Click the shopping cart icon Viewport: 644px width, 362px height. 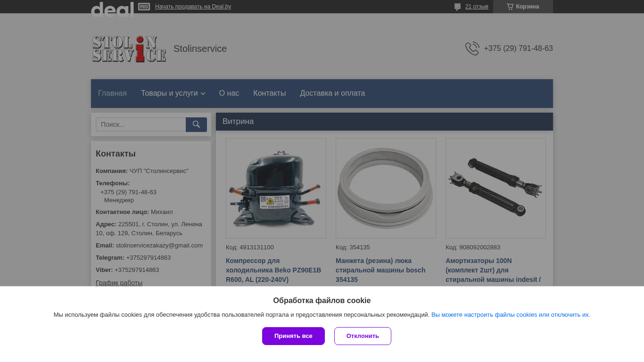click(x=510, y=7)
